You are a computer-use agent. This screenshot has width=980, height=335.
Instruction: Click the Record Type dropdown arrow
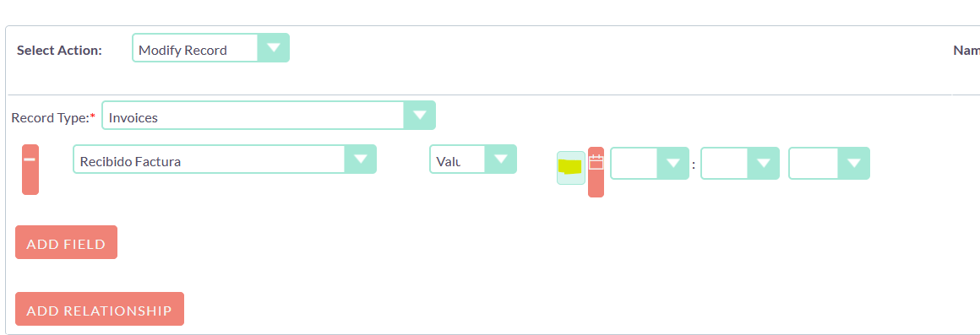click(419, 116)
